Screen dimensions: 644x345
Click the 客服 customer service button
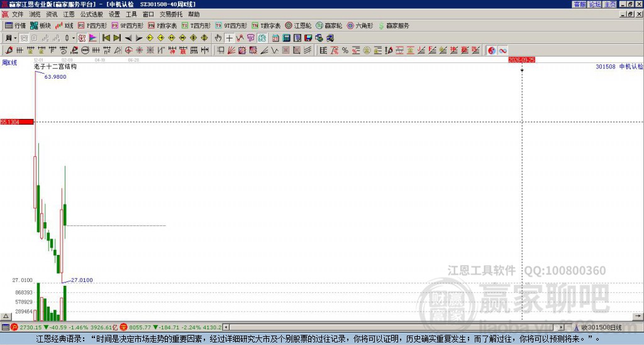(579, 4)
